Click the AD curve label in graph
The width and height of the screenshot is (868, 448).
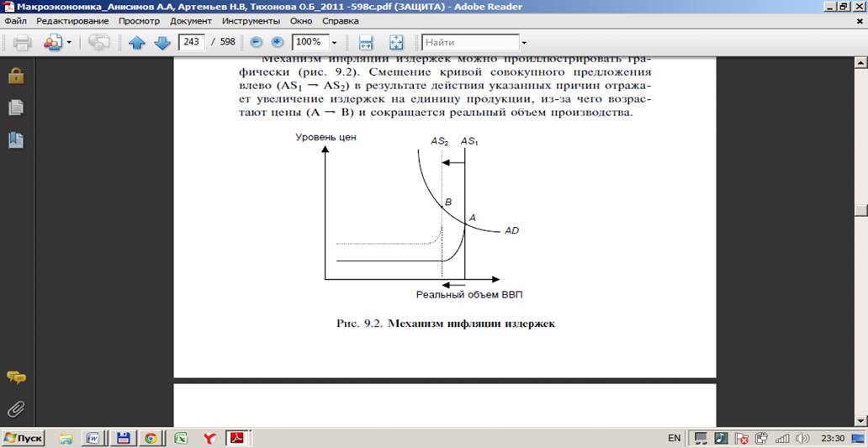(511, 230)
